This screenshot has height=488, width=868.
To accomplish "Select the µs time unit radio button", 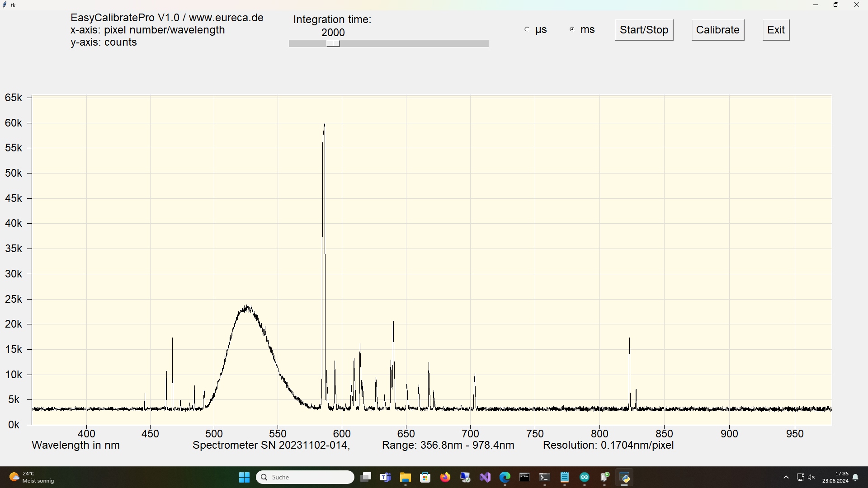I will tap(527, 29).
